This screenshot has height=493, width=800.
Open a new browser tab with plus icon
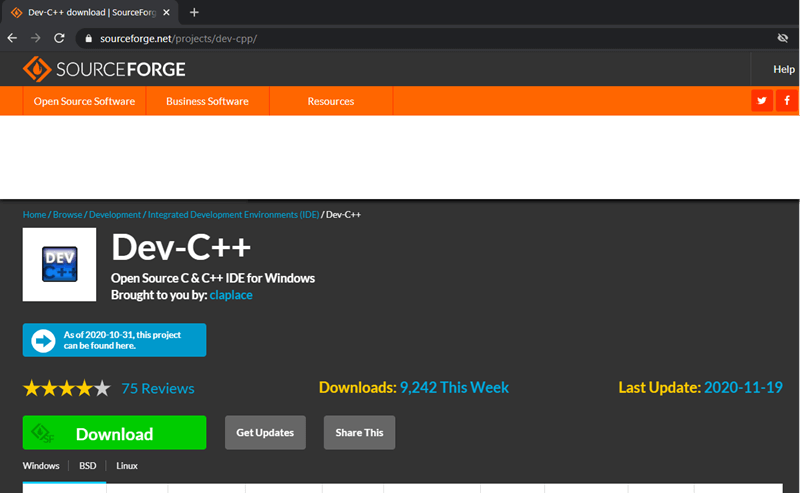(194, 12)
